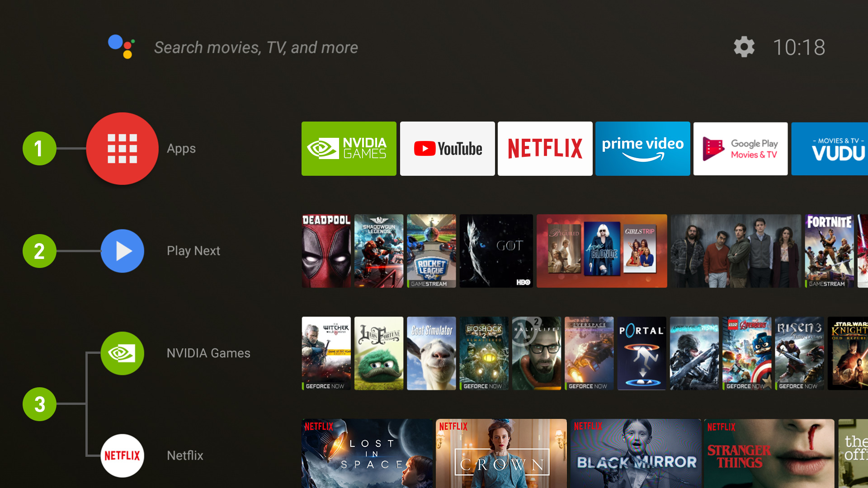The image size is (868, 488).
Task: Open NVIDIA Games app
Action: [x=349, y=149]
